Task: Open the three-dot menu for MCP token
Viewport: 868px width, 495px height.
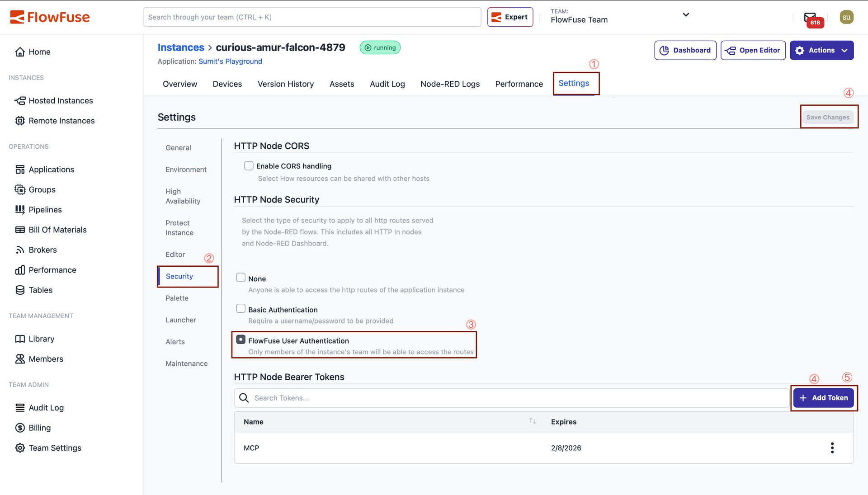Action: point(832,448)
